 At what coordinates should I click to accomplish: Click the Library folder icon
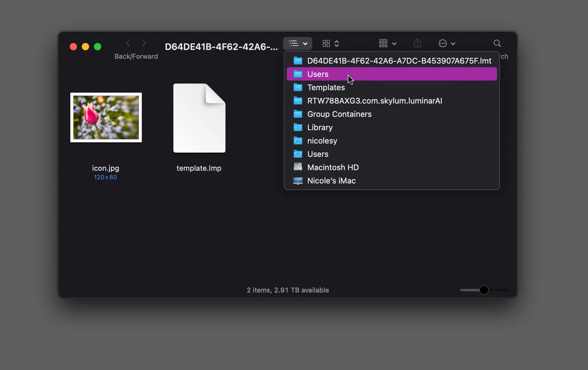(298, 127)
